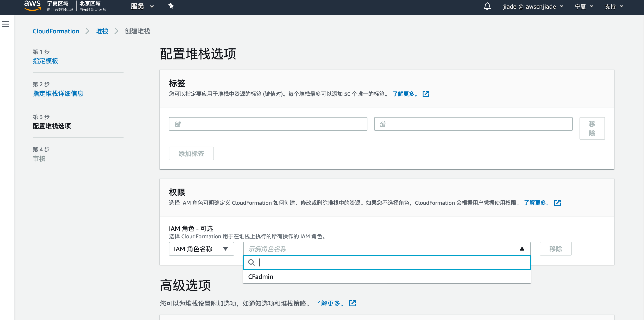Go to step 1 指定模板

[45, 61]
